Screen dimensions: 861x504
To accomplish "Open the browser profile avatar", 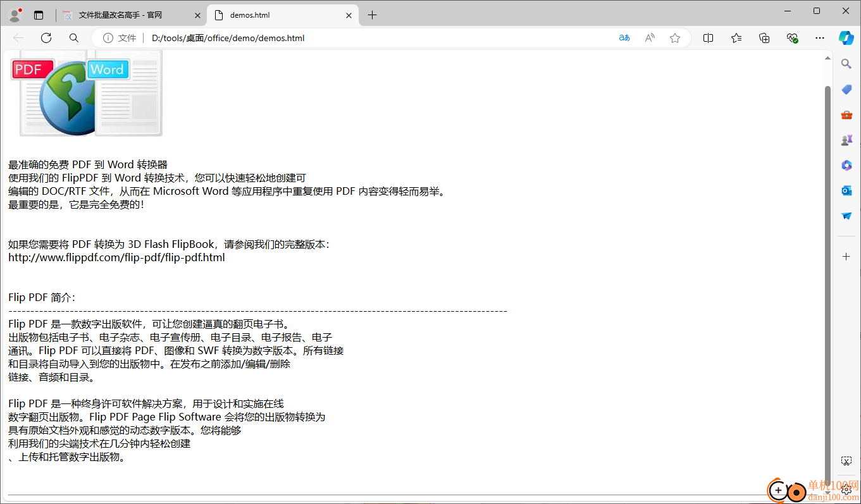I will point(15,15).
